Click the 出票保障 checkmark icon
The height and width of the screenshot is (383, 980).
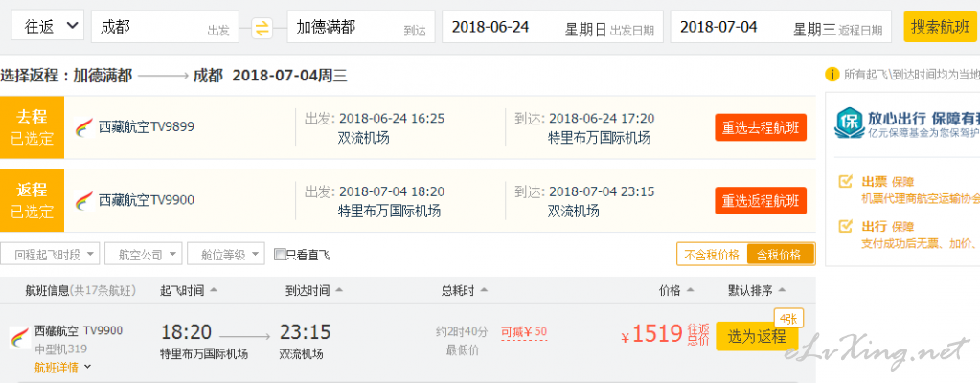[845, 182]
